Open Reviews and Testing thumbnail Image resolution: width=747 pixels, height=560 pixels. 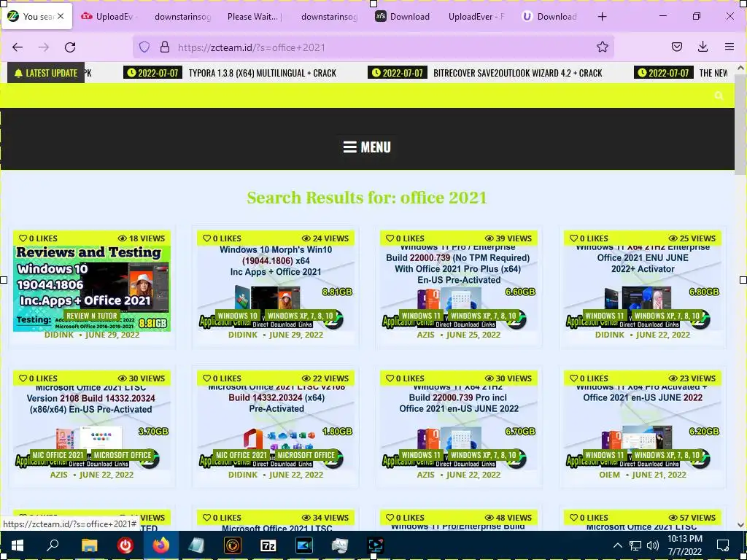click(92, 288)
